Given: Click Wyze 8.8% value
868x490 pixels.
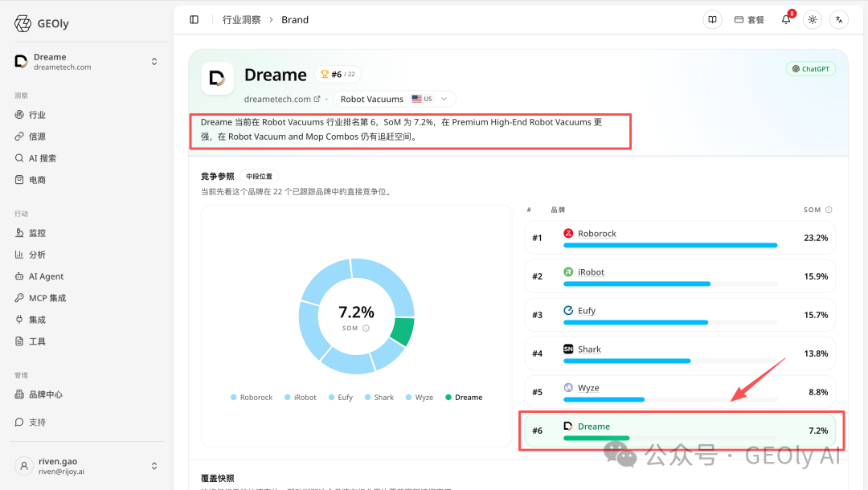Looking at the screenshot, I should point(818,392).
